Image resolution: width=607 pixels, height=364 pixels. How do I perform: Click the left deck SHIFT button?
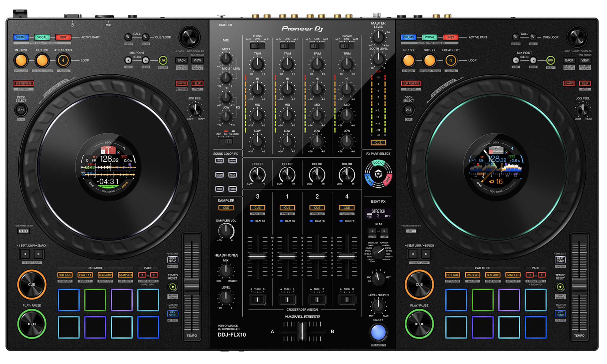pyautogui.click(x=23, y=231)
